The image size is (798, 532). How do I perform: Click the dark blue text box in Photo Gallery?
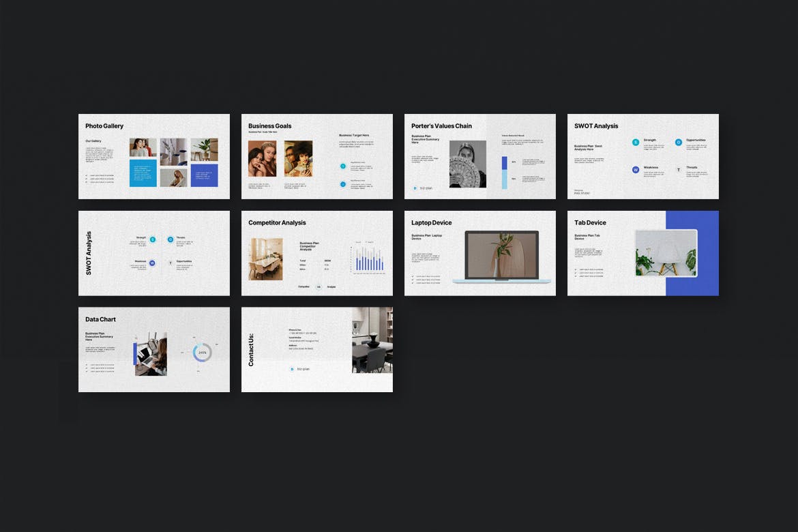204,175
